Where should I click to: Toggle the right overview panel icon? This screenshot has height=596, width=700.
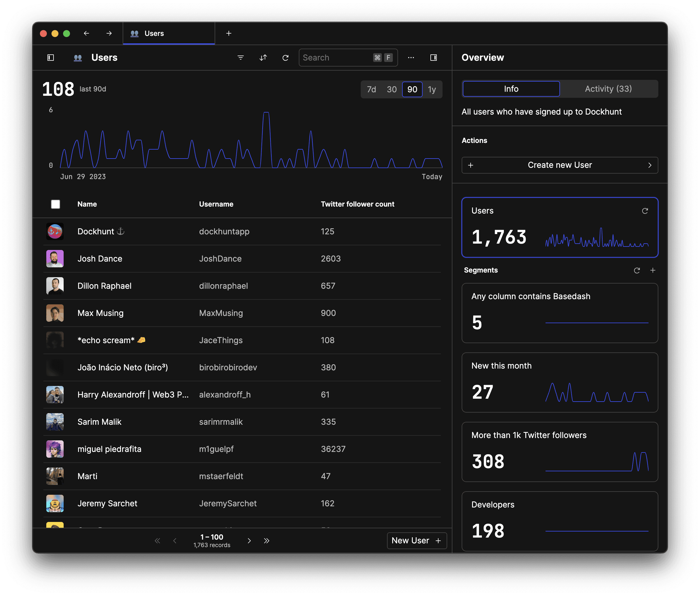433,58
